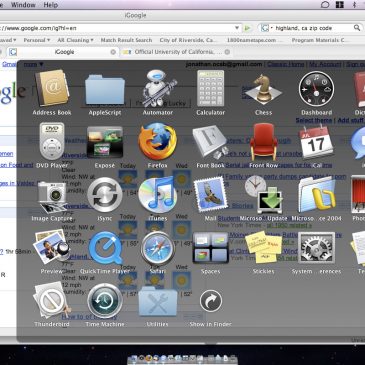Launch Mail stamp icon
The height and width of the screenshot is (365, 365).
point(210,195)
